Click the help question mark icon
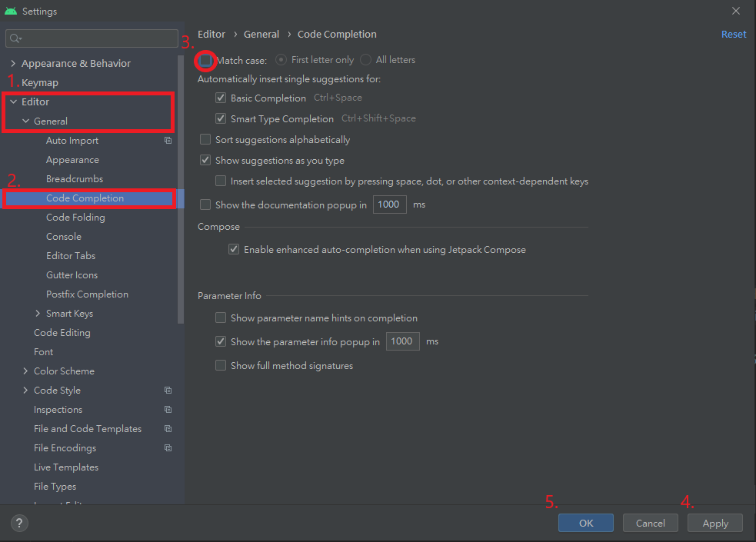 pos(19,524)
